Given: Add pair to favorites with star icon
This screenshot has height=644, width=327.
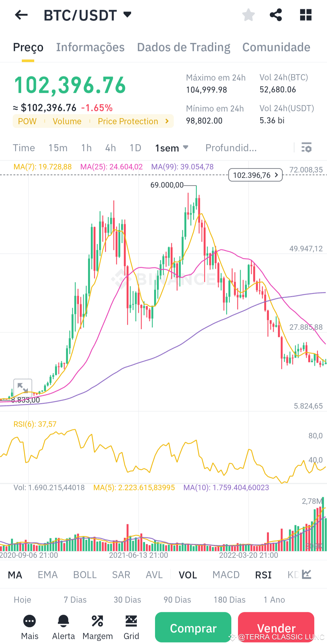Looking at the screenshot, I should pos(249,15).
